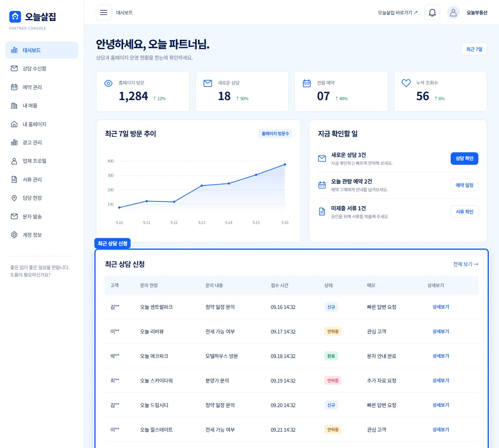Click 모델하우스 방문 inquiry cell
Image resolution: width=499 pixels, height=448 pixels.
(222, 356)
